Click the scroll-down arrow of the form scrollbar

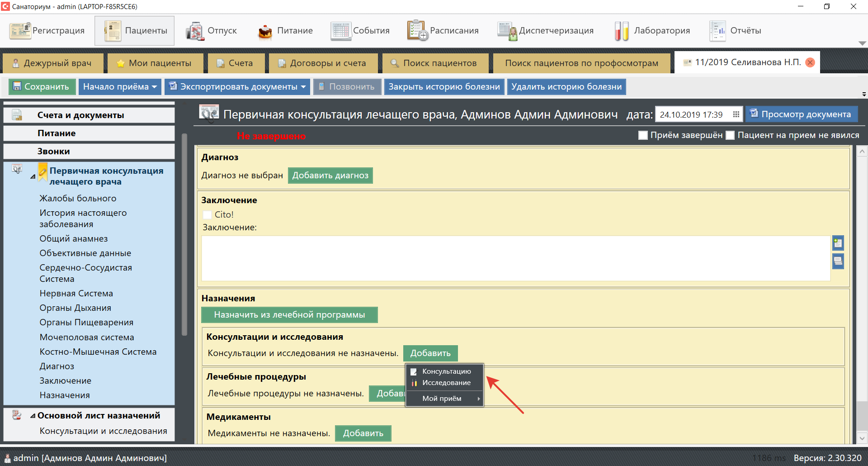tap(862, 438)
